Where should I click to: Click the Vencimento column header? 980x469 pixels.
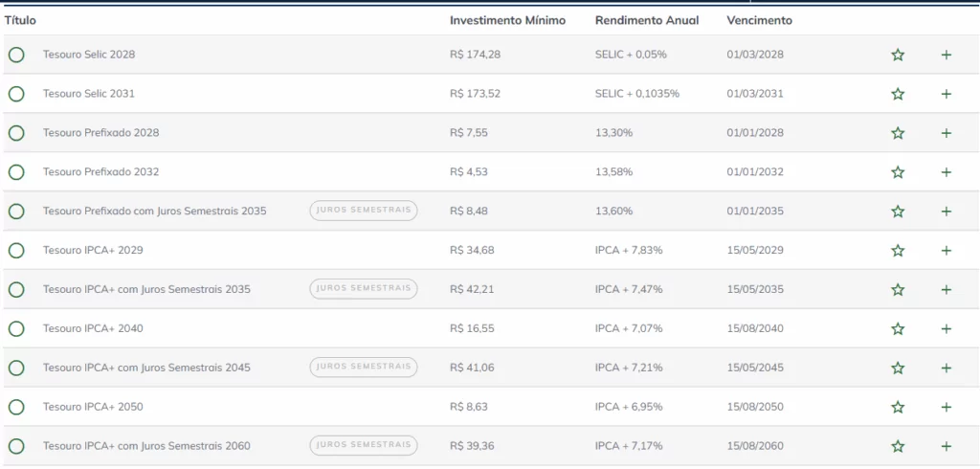[x=759, y=20]
